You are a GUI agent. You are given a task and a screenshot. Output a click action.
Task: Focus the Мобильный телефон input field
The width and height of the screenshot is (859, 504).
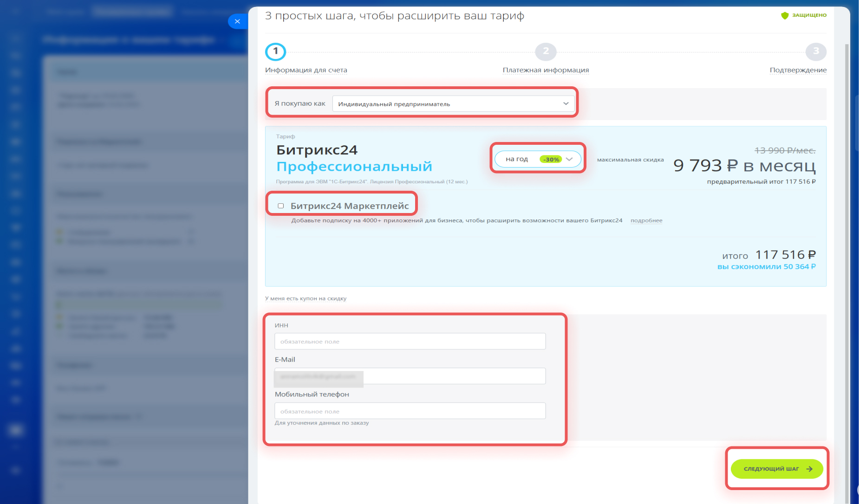[410, 411]
